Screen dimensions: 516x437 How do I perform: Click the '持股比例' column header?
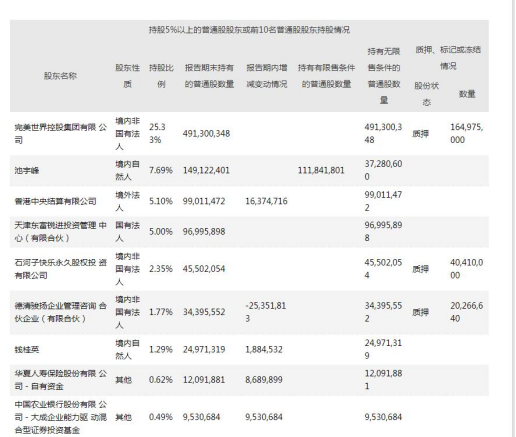pos(161,76)
